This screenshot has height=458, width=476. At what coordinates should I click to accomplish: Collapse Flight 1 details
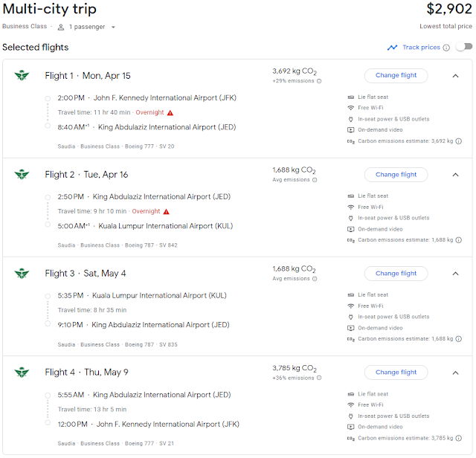[x=455, y=75]
